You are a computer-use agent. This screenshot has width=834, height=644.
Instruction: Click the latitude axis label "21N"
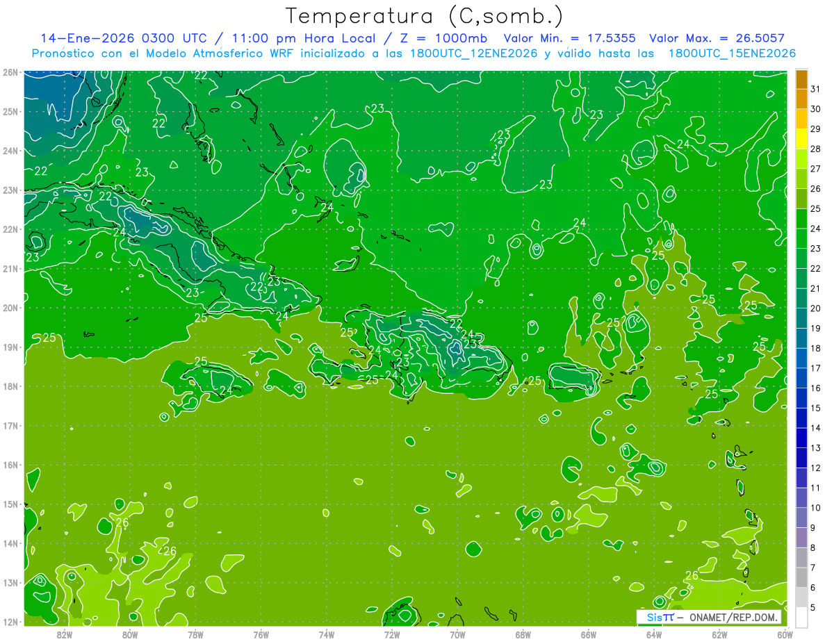[10, 268]
